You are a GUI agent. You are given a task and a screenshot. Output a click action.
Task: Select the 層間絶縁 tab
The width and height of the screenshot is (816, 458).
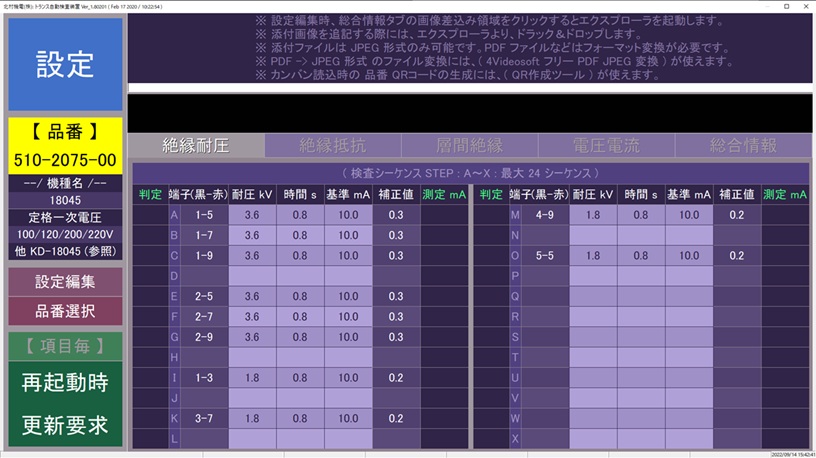click(469, 145)
